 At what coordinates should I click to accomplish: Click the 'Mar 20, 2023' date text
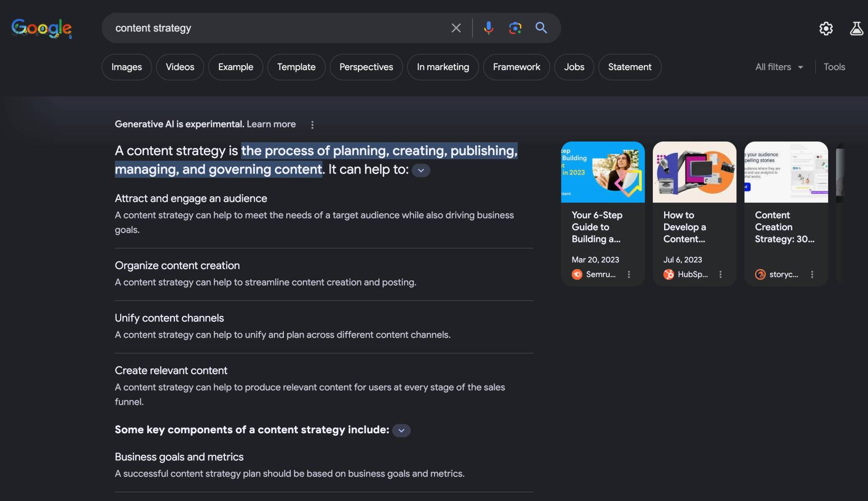click(595, 260)
